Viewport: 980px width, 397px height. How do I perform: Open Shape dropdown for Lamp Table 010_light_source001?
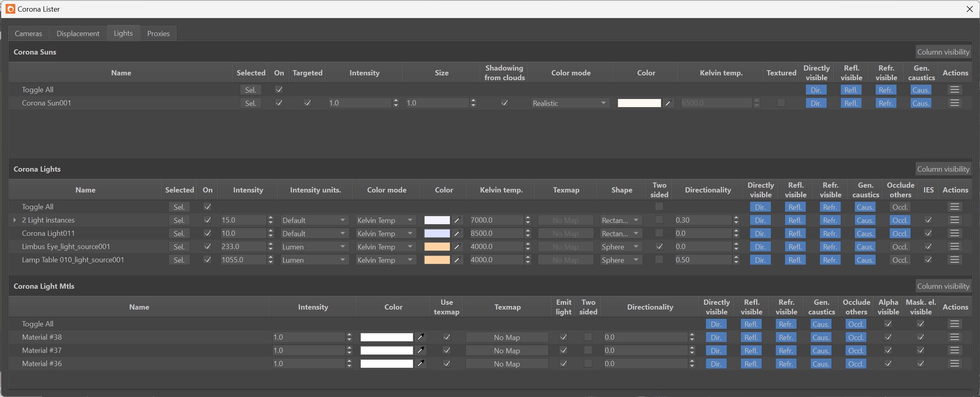coord(621,260)
